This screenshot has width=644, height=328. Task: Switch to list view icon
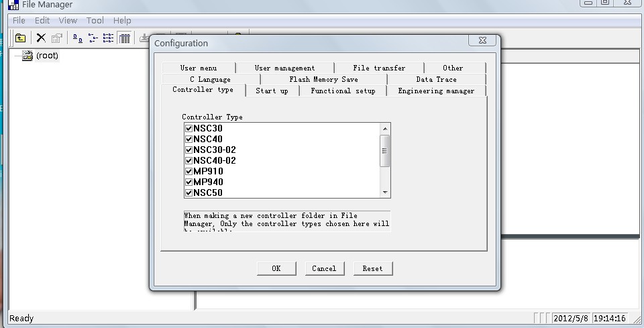pyautogui.click(x=108, y=38)
